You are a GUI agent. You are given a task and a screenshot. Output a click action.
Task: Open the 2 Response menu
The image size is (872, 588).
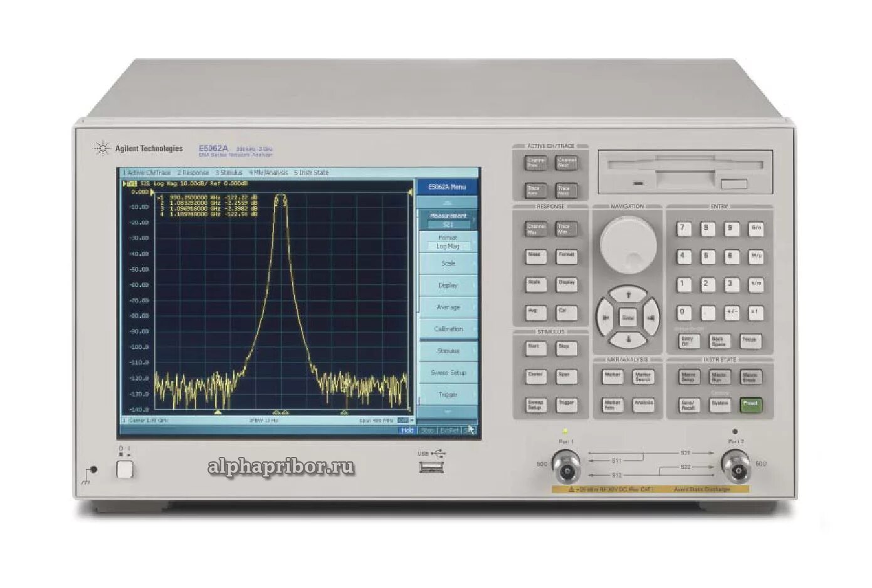193,172
